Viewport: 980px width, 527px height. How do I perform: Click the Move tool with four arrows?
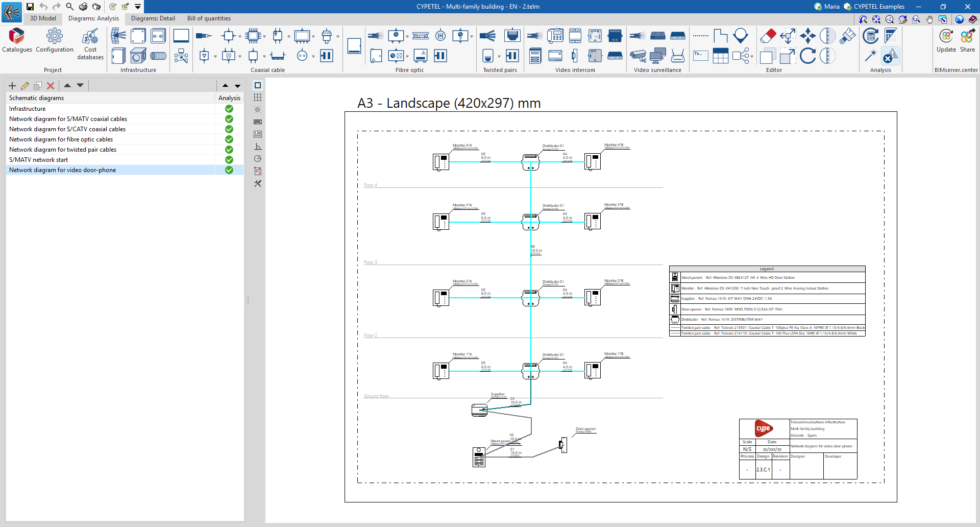coord(807,36)
